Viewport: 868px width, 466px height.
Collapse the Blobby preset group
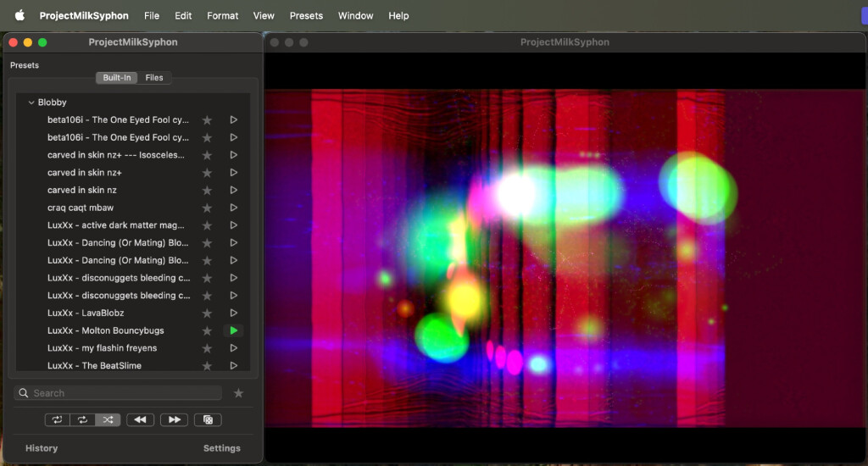(x=31, y=103)
